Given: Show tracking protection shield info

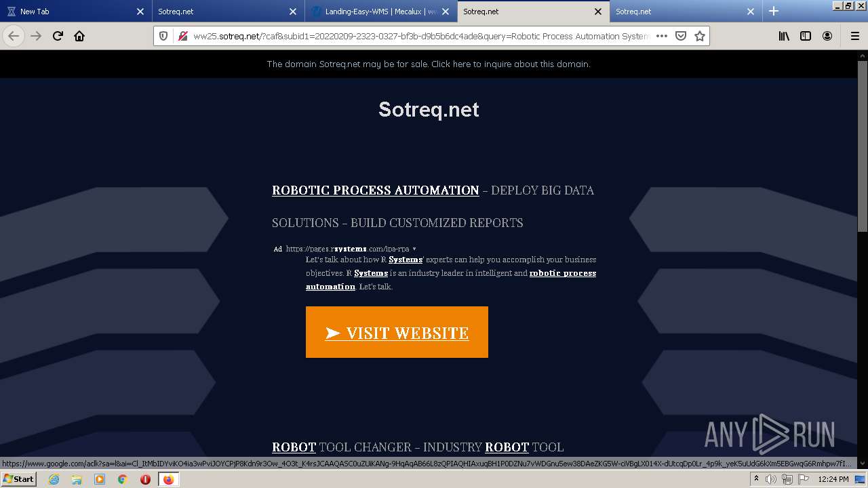Looking at the screenshot, I should click(163, 36).
